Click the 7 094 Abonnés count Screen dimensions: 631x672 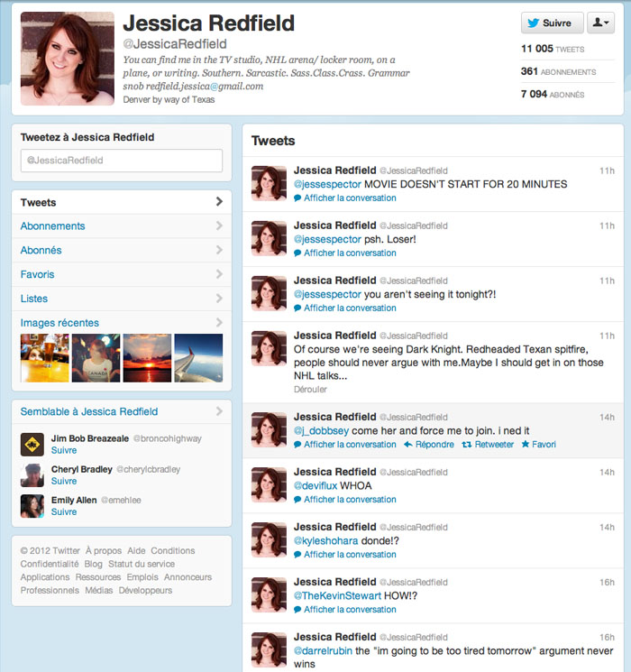click(553, 95)
